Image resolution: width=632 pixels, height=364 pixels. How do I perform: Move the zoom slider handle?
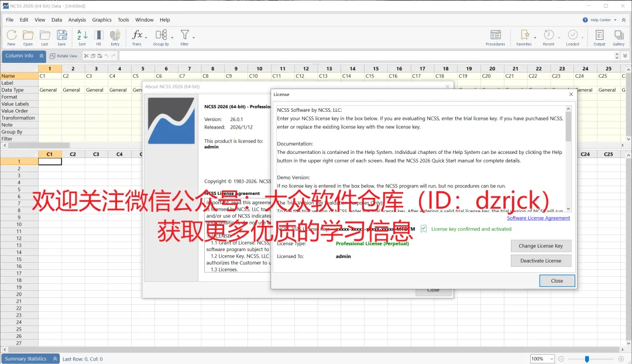(x=587, y=359)
